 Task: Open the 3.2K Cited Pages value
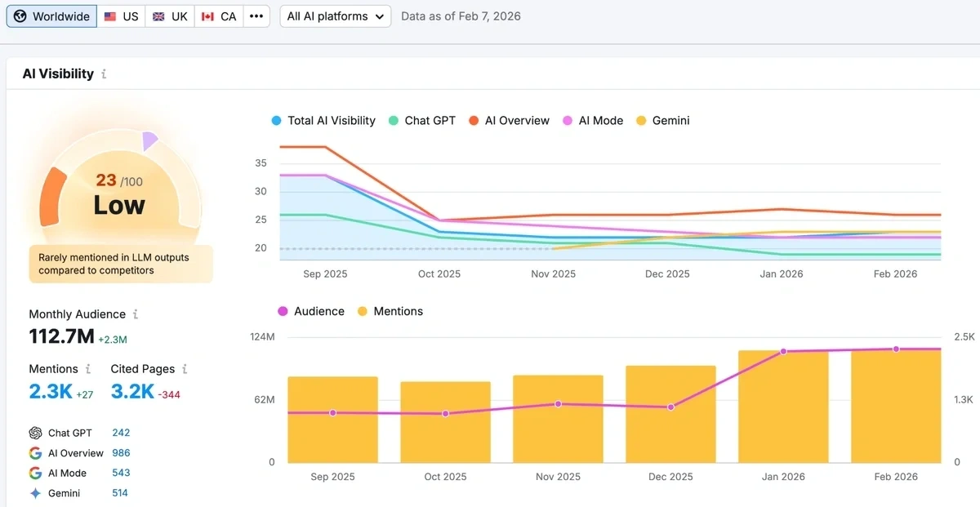pos(132,391)
